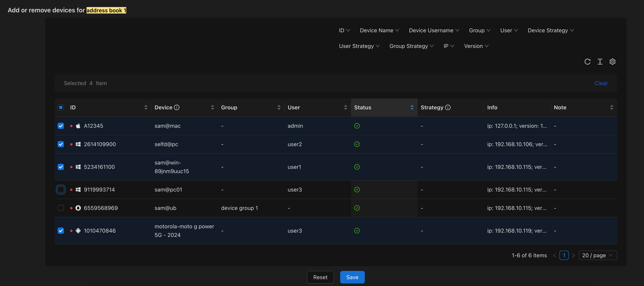Click info cell 'ip: 192.168.10.119; ver...'
The image size is (644, 286).
[x=517, y=231]
